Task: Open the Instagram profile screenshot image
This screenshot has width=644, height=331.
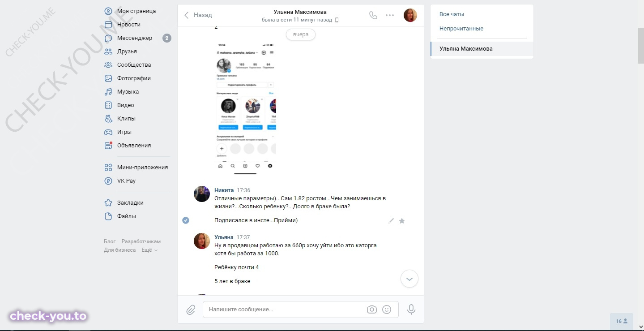Action: 245,108
